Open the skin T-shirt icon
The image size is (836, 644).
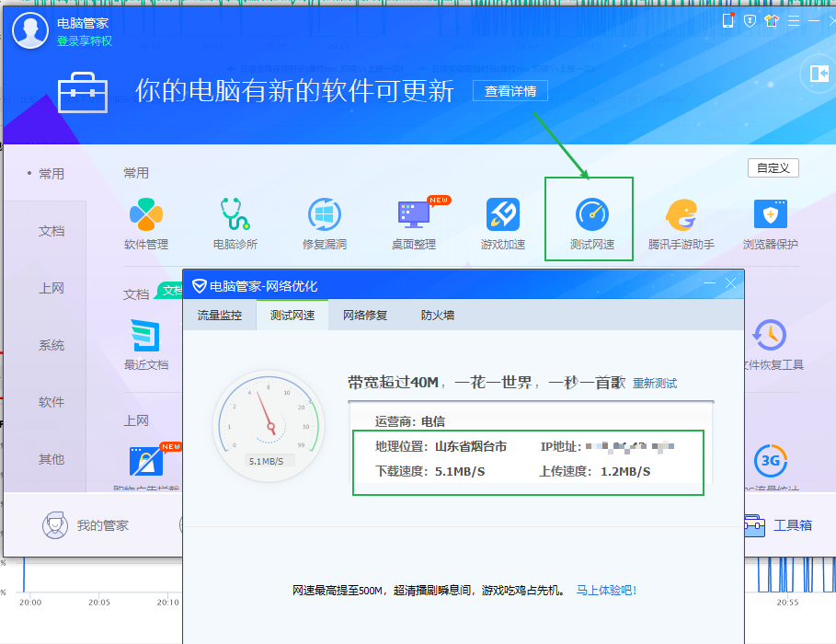tap(772, 21)
